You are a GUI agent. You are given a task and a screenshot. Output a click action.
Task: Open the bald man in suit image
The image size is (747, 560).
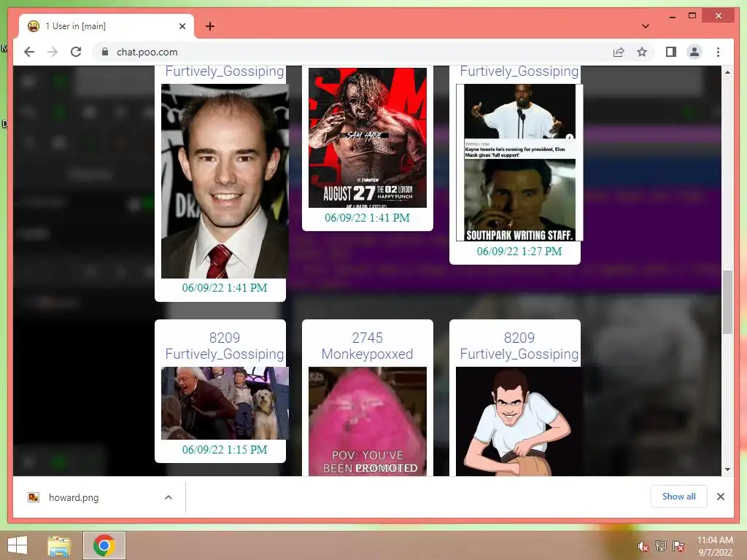point(225,181)
